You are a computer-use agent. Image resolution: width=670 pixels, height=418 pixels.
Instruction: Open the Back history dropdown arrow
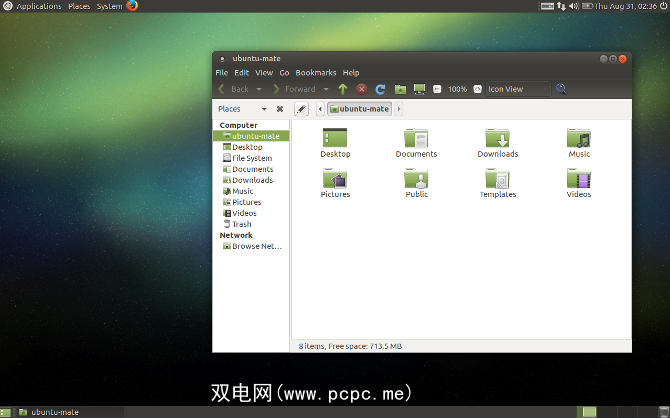point(259,89)
